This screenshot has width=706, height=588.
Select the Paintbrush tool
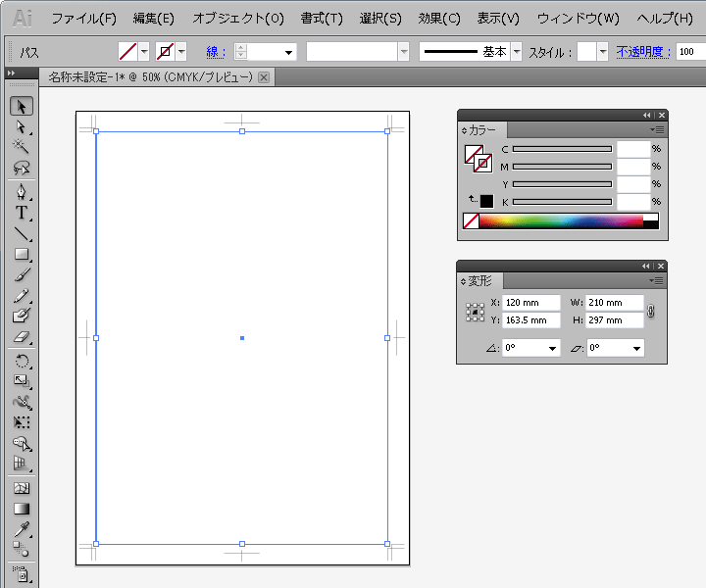click(21, 275)
